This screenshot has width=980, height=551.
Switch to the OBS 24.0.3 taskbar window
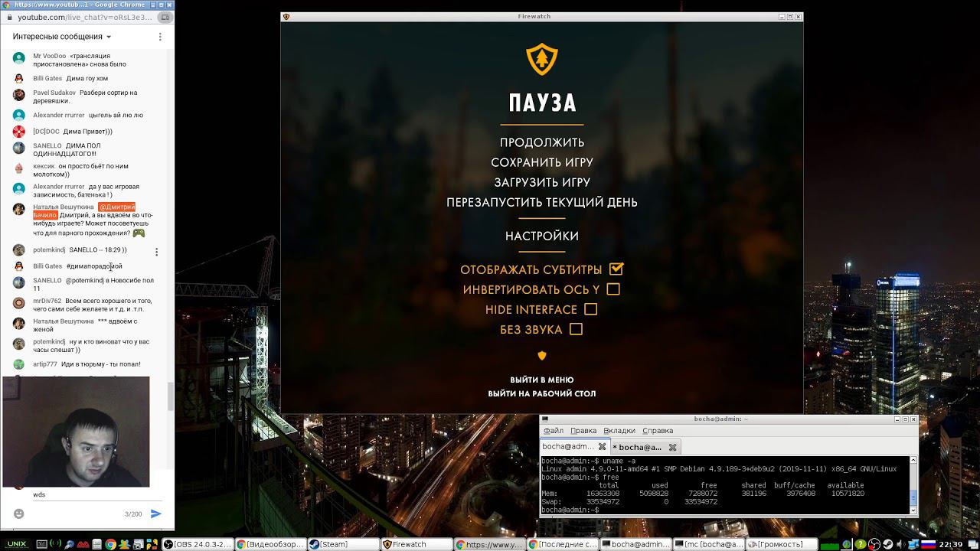(198, 544)
